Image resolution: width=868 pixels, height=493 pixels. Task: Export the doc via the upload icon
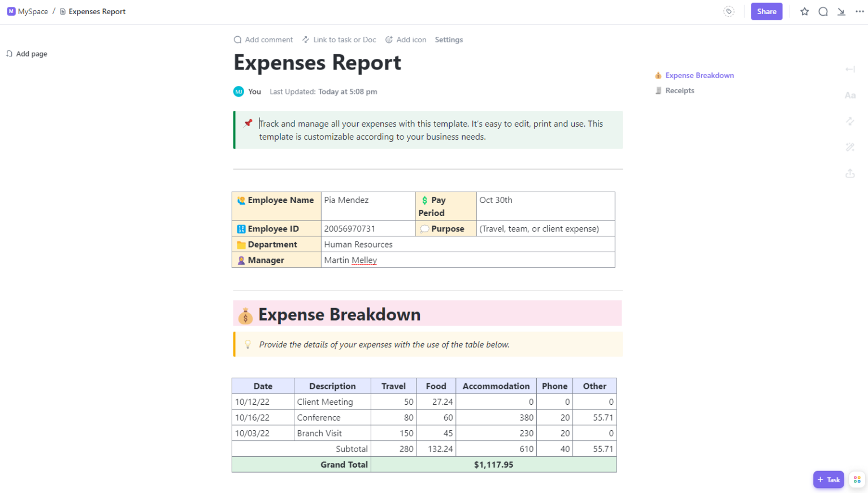click(x=850, y=173)
